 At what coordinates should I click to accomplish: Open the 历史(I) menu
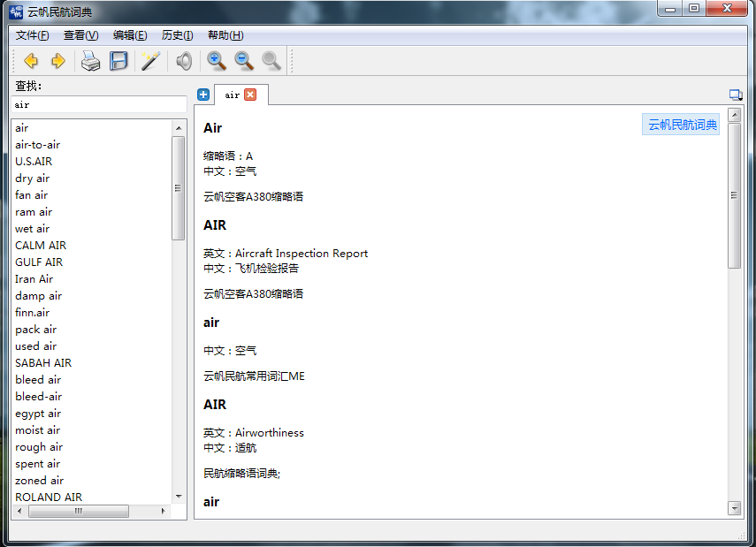(178, 35)
